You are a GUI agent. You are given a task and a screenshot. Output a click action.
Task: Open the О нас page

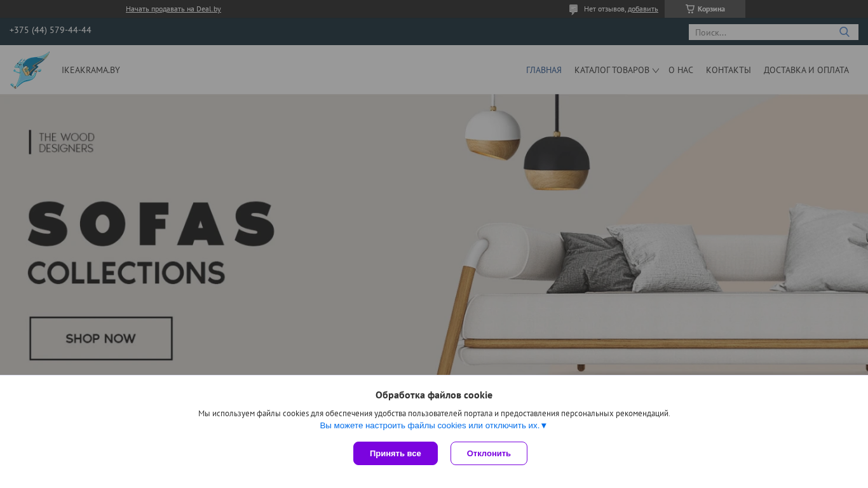pyautogui.click(x=681, y=70)
